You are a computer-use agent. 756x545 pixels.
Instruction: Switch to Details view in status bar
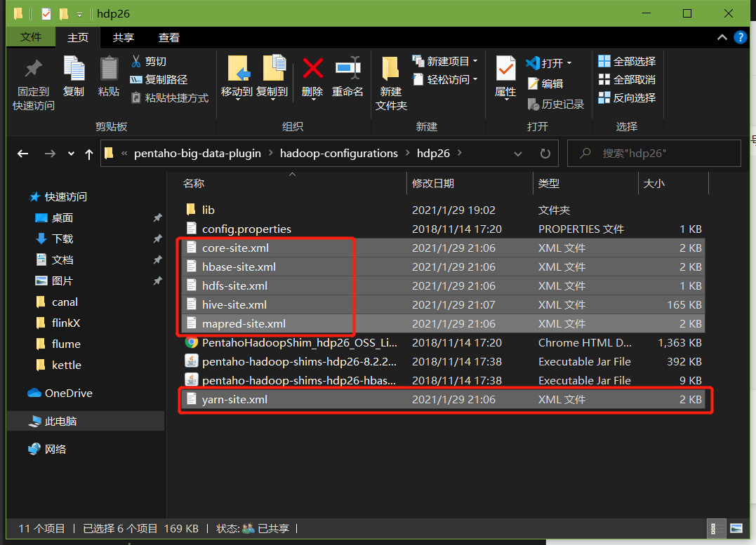(x=716, y=529)
